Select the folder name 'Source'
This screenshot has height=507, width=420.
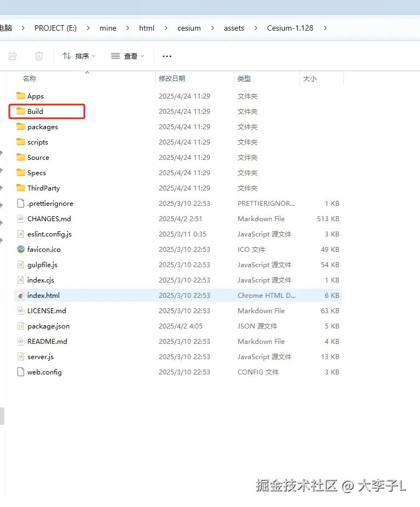38,158
